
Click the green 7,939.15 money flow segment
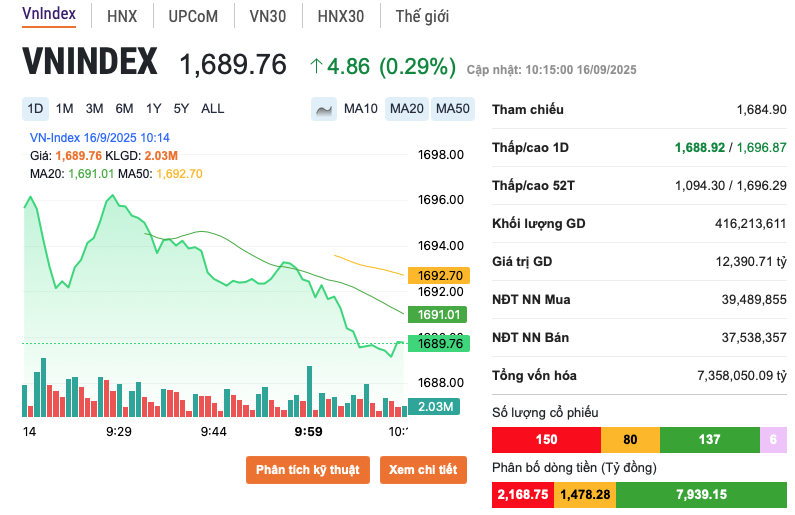coord(700,494)
